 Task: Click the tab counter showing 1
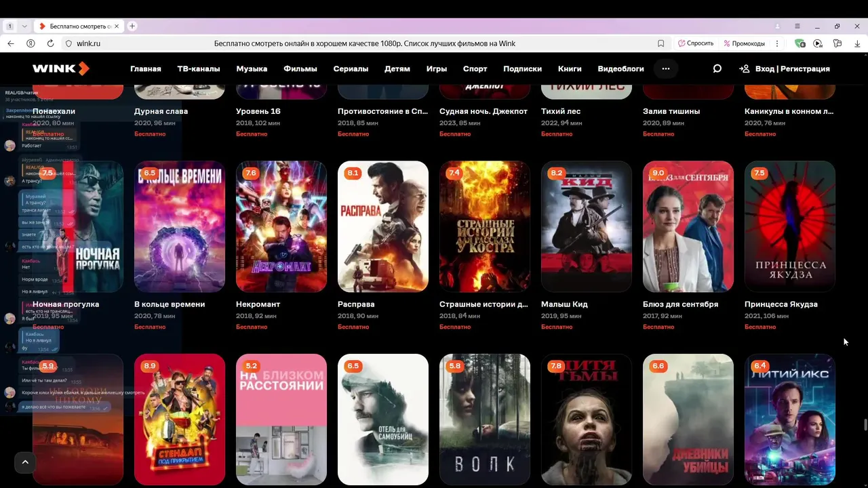click(x=10, y=26)
